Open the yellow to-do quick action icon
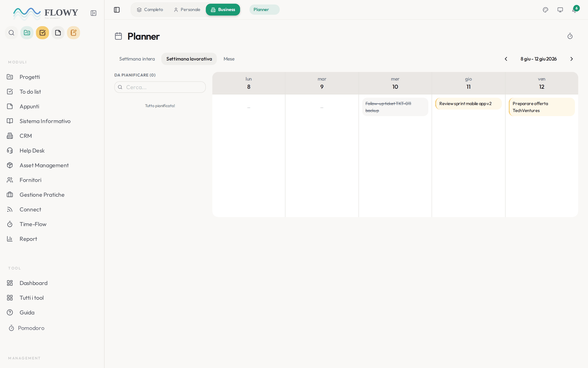Screen dimensions: 588x368 pos(42,33)
